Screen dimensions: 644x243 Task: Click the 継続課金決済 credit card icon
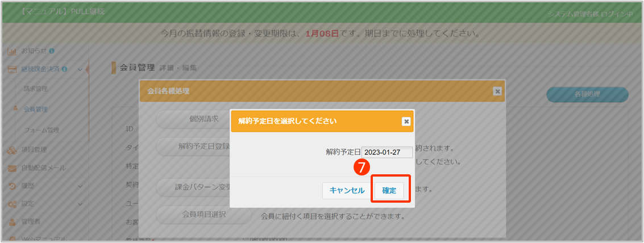pos(11,69)
